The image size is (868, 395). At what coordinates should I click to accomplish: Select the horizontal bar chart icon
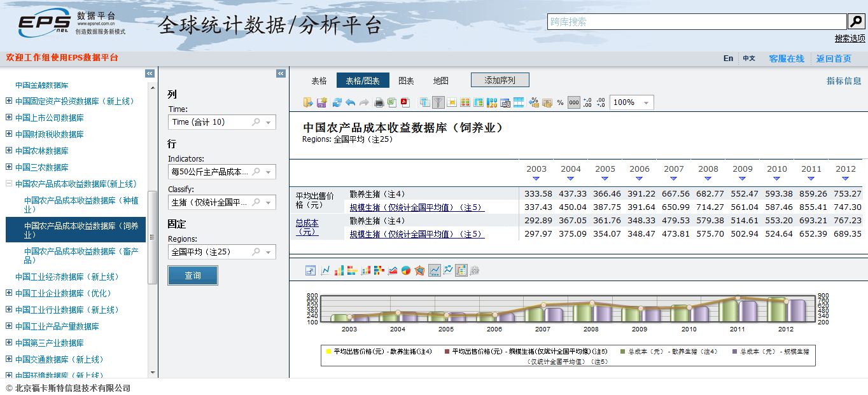click(353, 270)
